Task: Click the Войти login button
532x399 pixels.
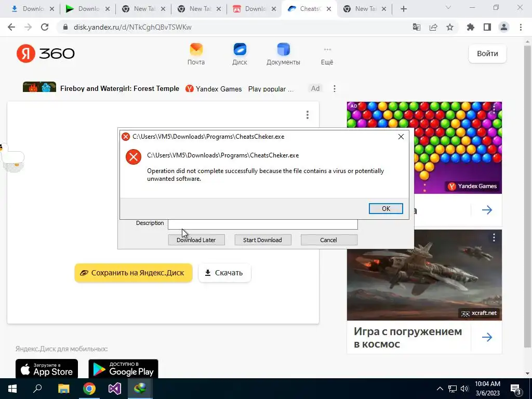Action: 487,54
